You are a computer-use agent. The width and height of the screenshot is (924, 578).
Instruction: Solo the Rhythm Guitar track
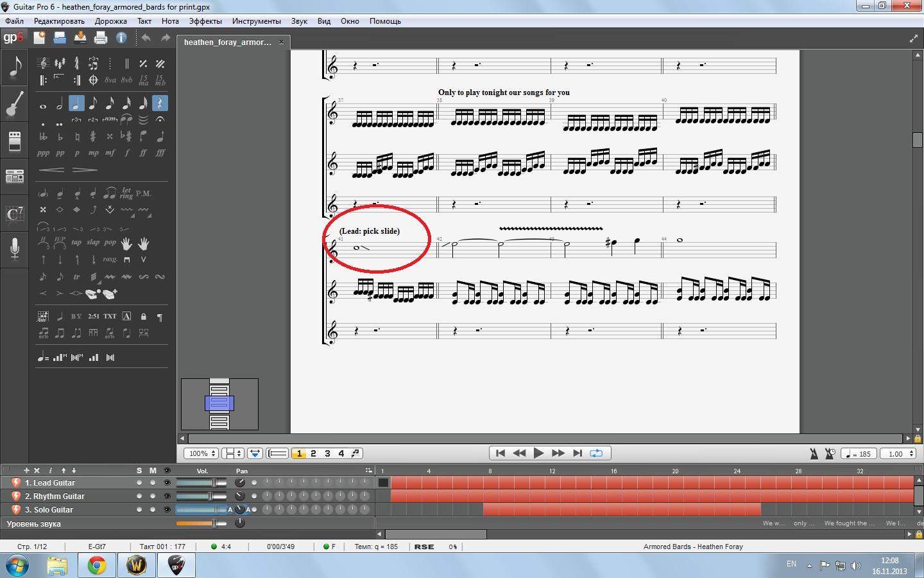click(139, 496)
